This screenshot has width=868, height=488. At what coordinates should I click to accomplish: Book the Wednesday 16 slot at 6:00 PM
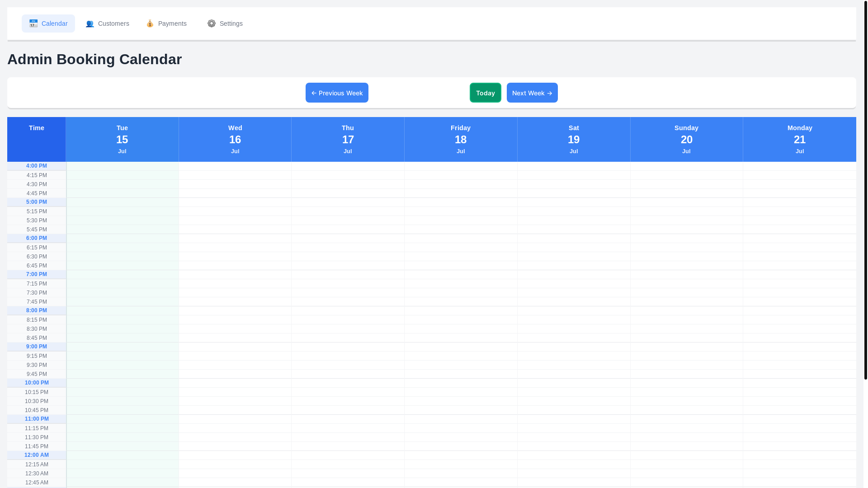pyautogui.click(x=235, y=239)
